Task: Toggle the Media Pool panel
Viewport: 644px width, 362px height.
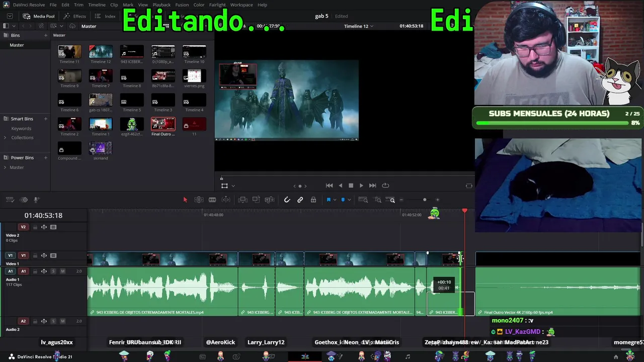Action: pyautogui.click(x=39, y=16)
